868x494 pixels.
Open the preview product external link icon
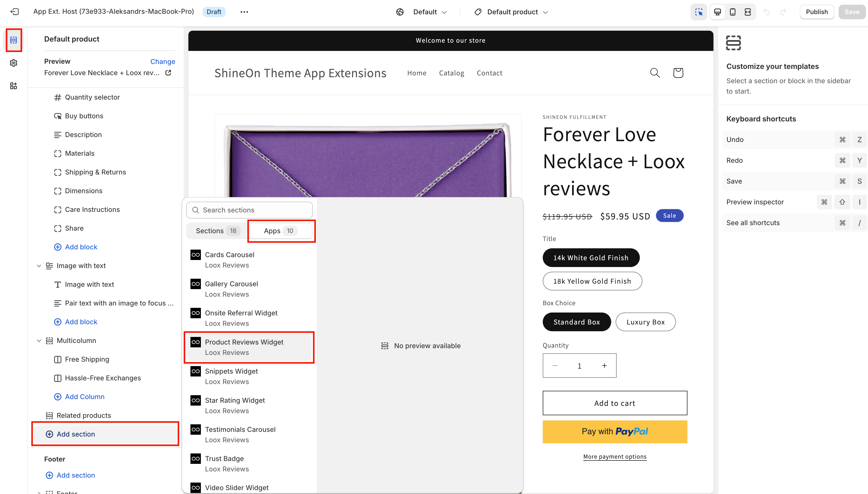(x=168, y=73)
